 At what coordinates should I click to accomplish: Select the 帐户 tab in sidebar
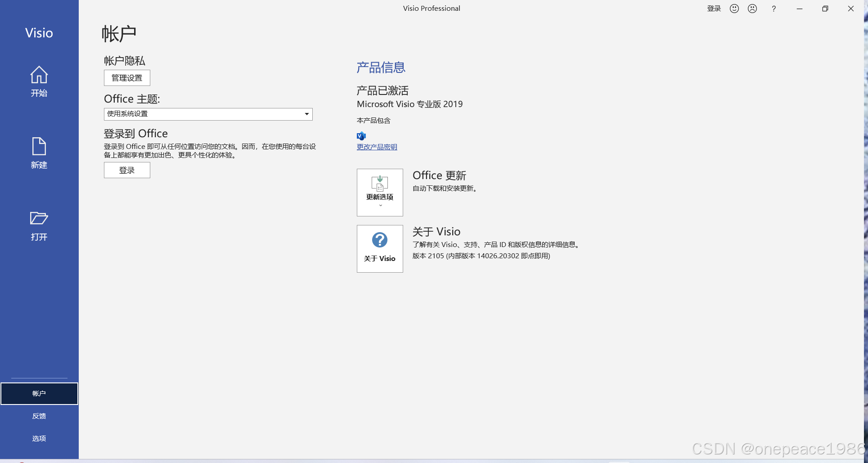39,394
